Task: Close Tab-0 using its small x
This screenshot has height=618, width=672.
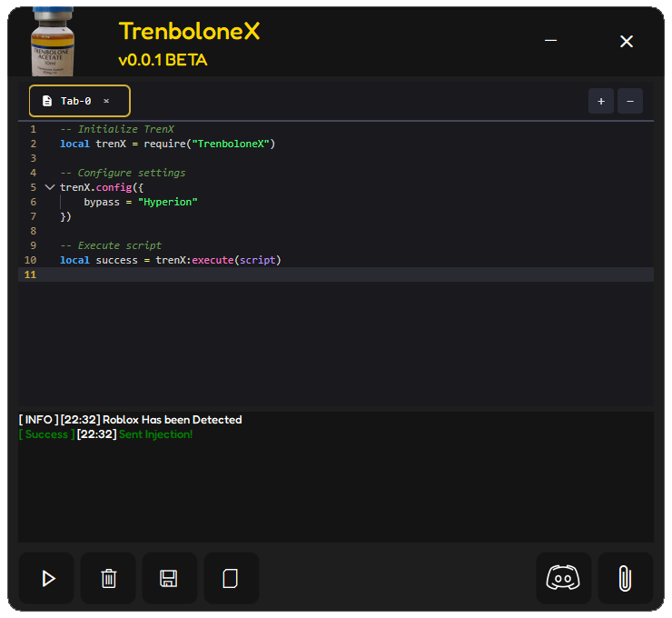Action: point(106,101)
